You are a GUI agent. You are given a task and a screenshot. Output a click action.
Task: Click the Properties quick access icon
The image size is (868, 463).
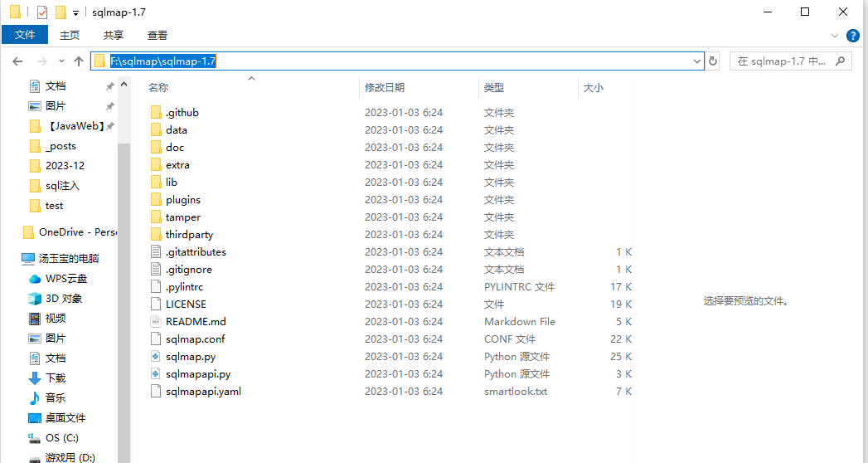tap(42, 12)
